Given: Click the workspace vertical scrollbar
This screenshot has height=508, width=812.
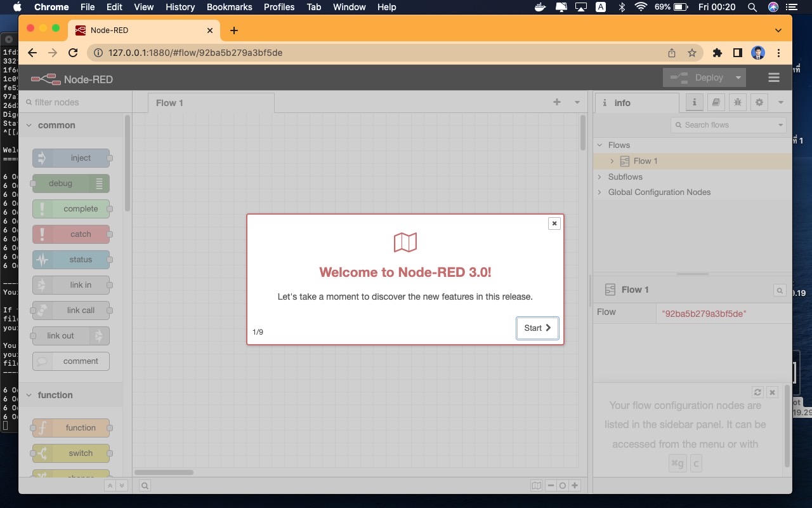Looking at the screenshot, I should click(x=583, y=133).
